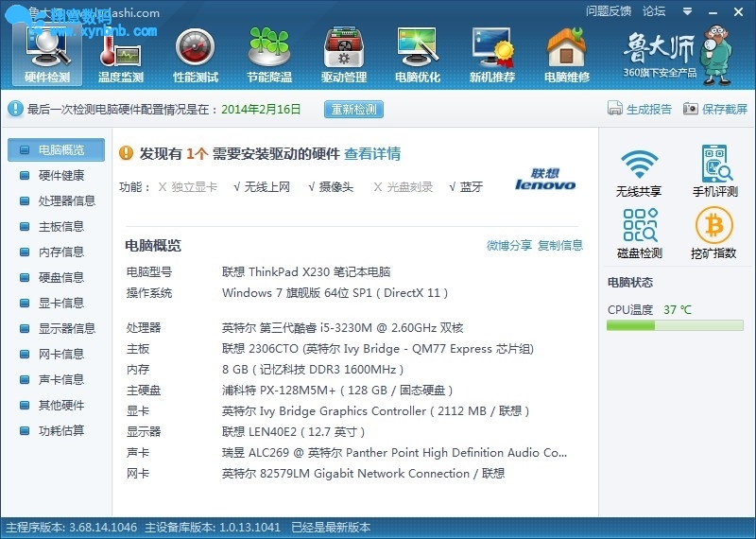Click the 蓝牙 feature indicator

(466, 186)
